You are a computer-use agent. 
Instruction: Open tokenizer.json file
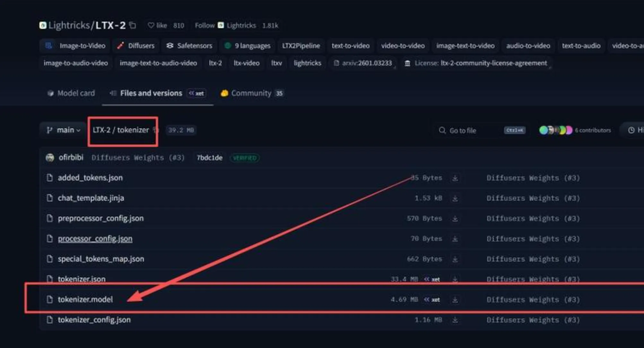tap(82, 279)
